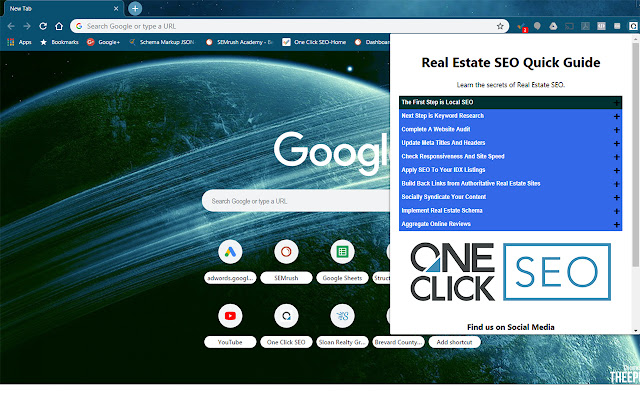Open the SEMrush shortcut tile
The width and height of the screenshot is (640, 400).
point(286,263)
